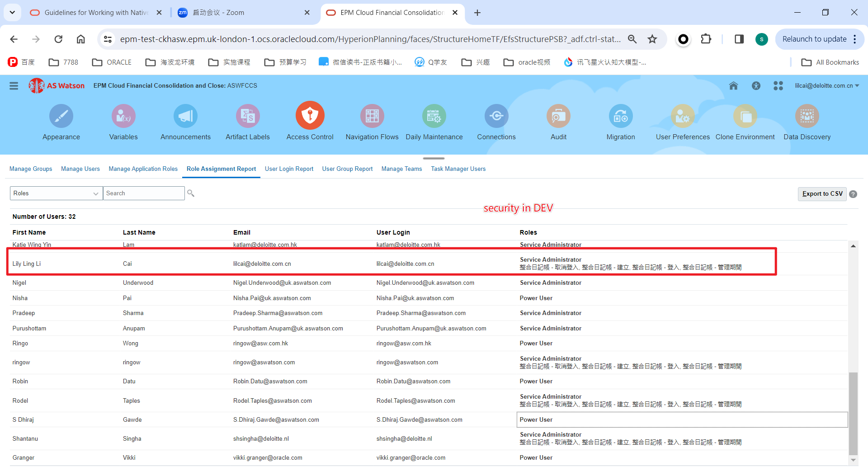This screenshot has width=868, height=471.
Task: Click the table vertical scrollbar thumb
Action: tap(853, 414)
